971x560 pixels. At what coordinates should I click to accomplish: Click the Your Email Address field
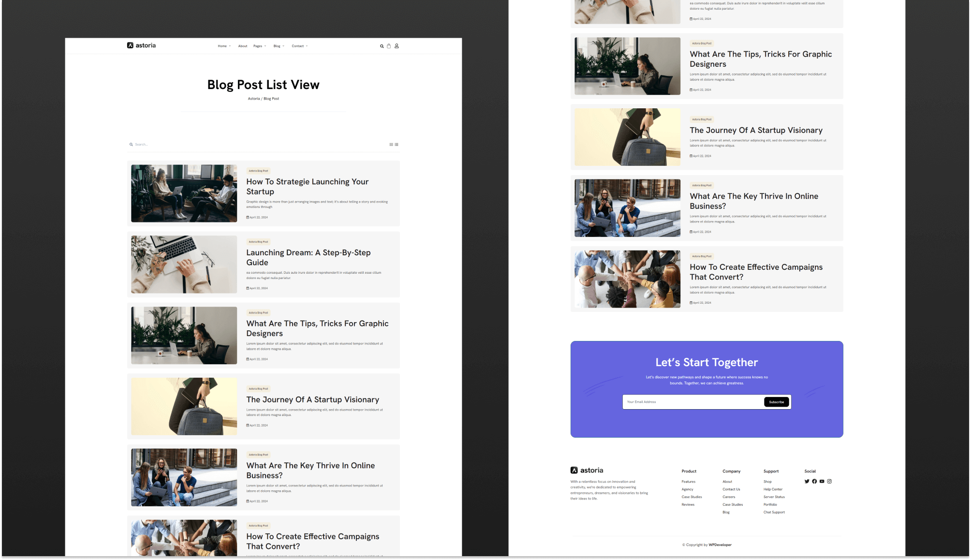point(693,402)
